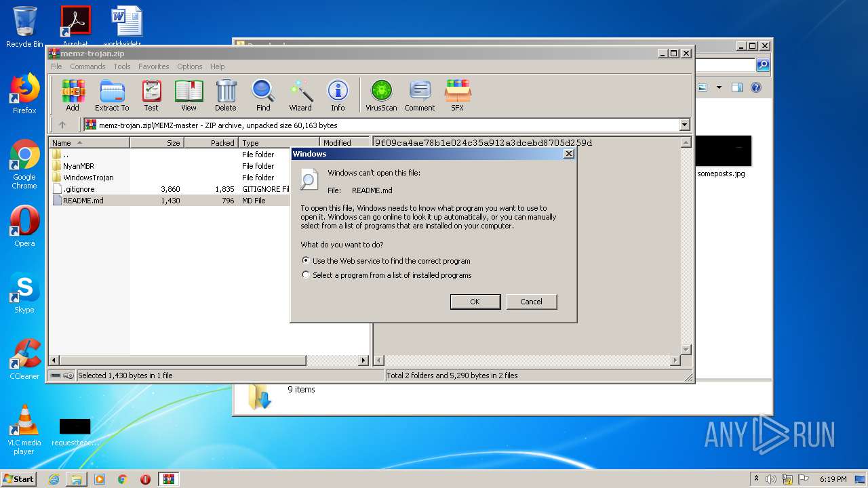Open Windows Media Player taskbar icon

pyautogui.click(x=100, y=479)
